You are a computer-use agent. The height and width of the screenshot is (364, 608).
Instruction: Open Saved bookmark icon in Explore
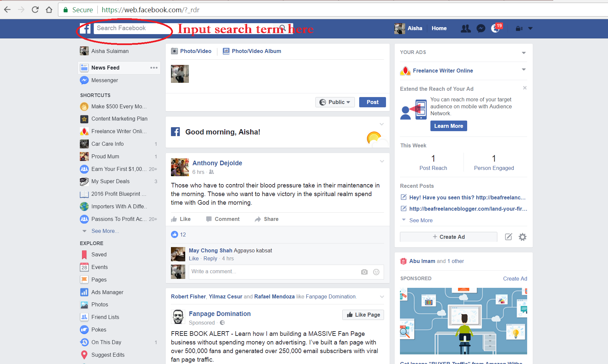point(84,255)
